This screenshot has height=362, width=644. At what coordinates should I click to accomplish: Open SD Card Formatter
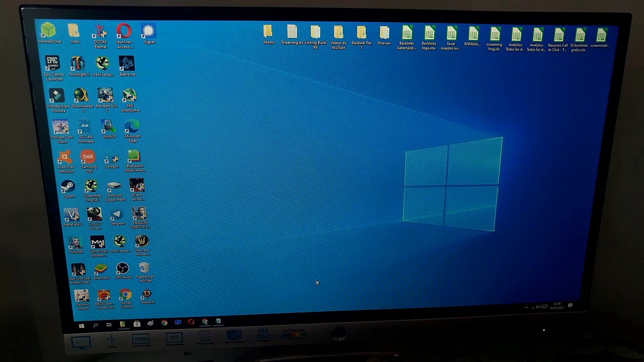pyautogui.click(x=85, y=132)
